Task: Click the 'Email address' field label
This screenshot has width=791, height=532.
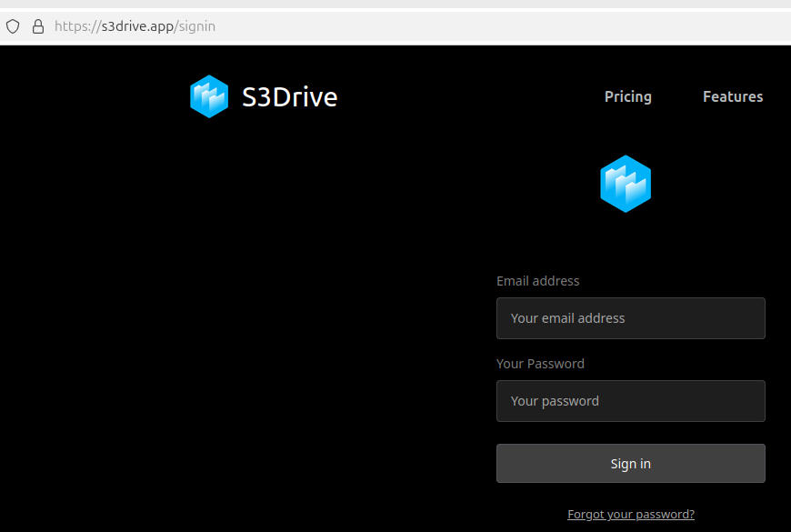Action: (537, 281)
